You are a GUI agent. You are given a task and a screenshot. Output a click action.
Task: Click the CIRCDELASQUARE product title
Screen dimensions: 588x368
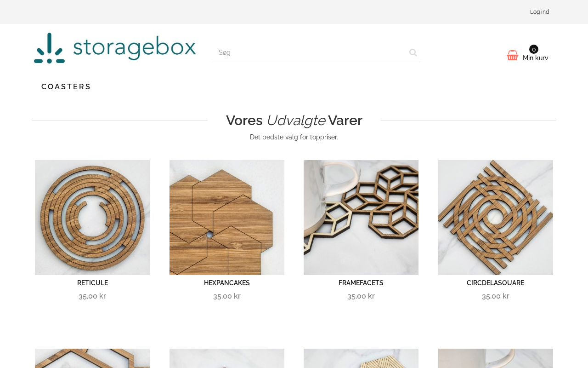click(x=496, y=283)
